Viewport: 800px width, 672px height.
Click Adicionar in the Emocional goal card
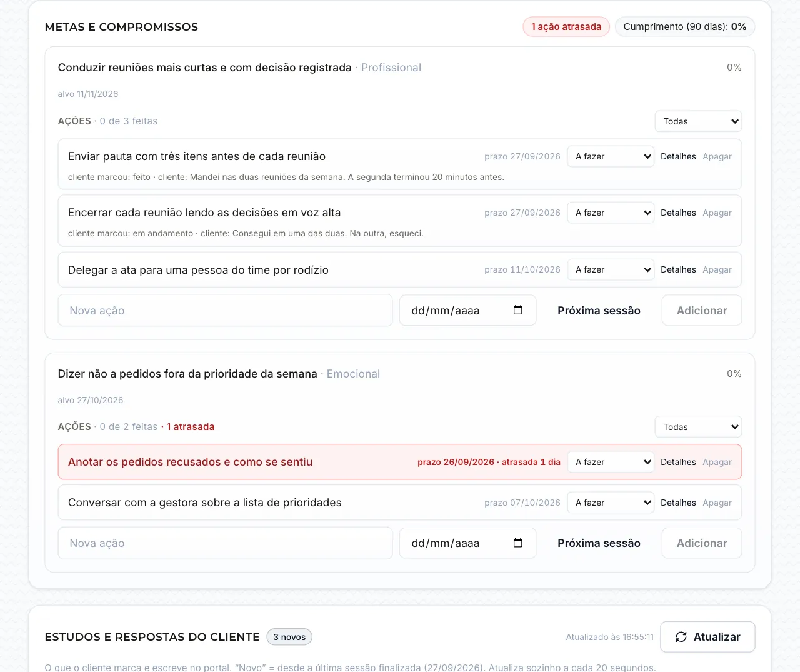(702, 543)
